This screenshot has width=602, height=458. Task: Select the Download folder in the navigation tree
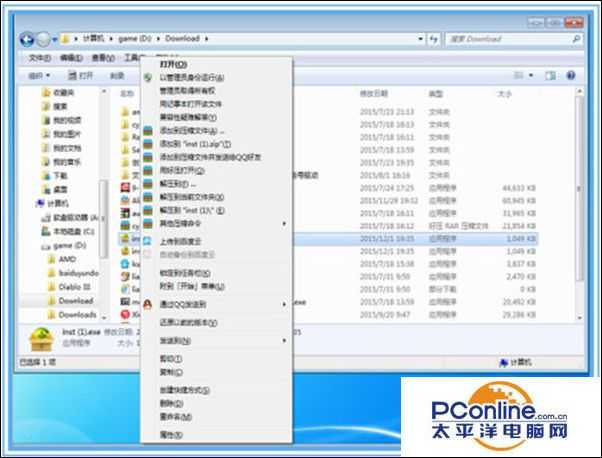coord(74,300)
